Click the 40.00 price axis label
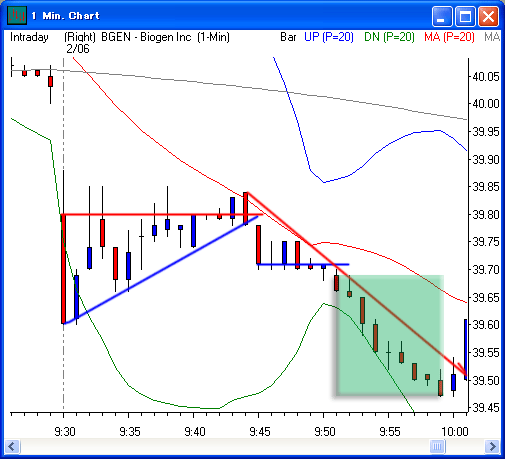The width and height of the screenshot is (505, 459). [486, 104]
